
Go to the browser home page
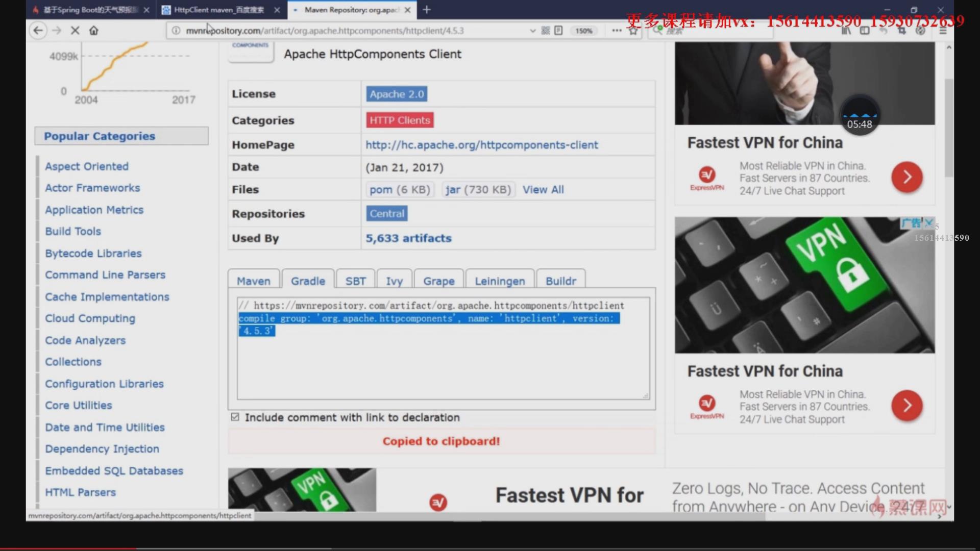tap(94, 31)
